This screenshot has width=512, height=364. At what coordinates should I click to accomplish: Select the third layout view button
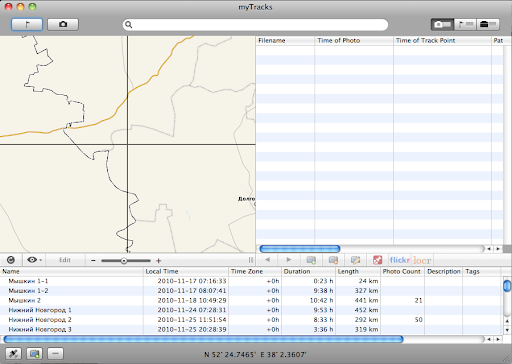point(488,24)
